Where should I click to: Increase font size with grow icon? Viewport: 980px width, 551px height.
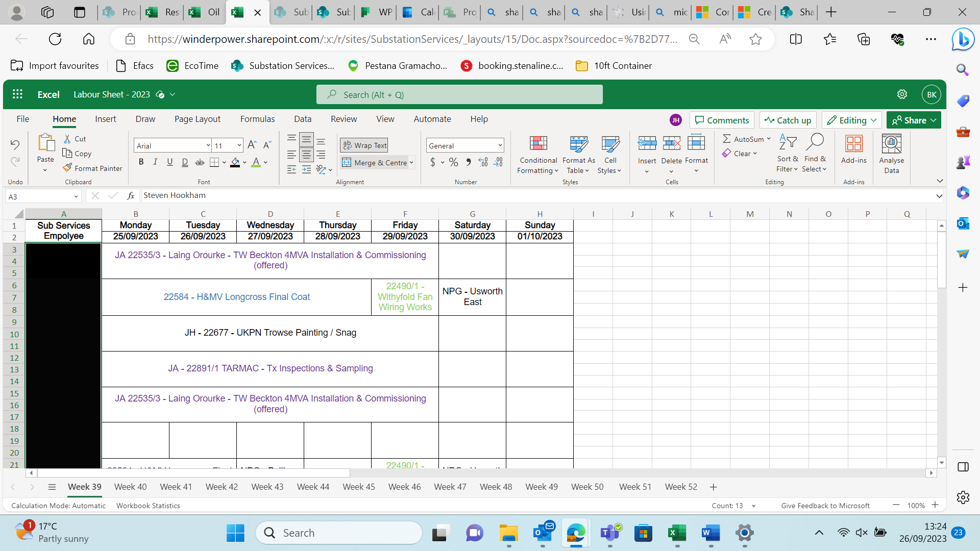point(252,145)
